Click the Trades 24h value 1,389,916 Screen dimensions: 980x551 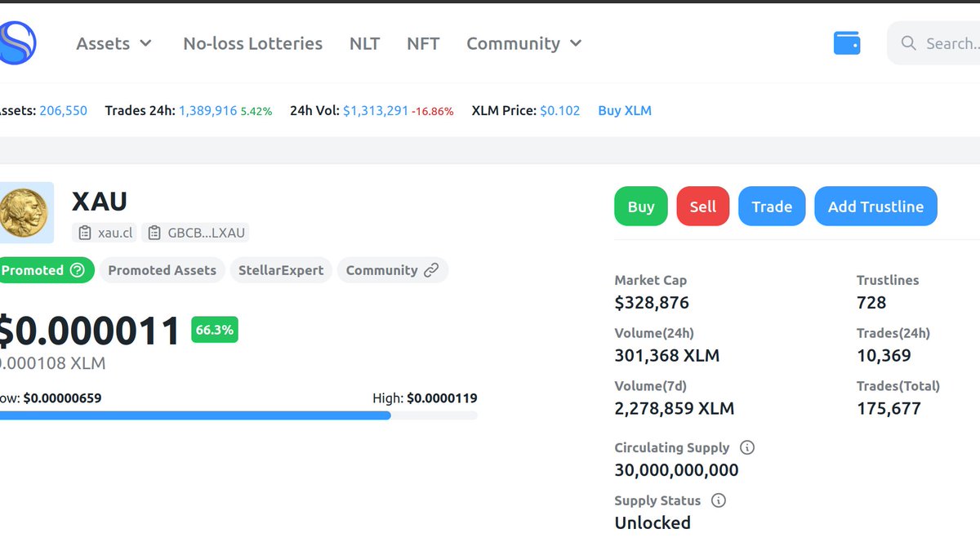(x=207, y=110)
